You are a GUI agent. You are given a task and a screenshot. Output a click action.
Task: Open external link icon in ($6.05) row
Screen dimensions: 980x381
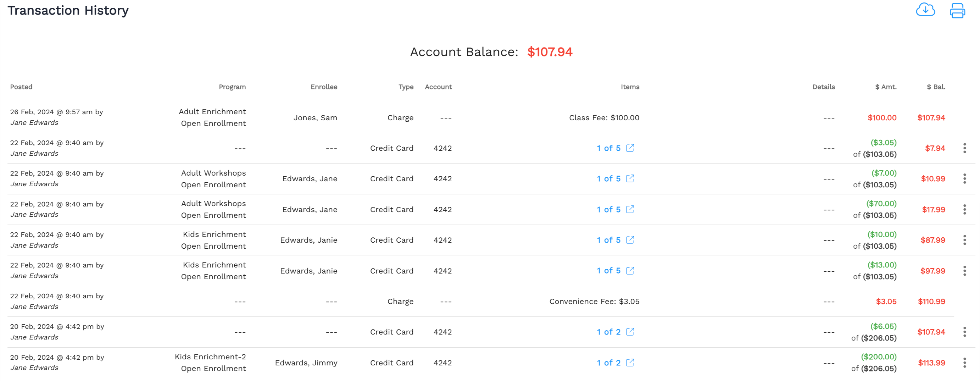[630, 332]
